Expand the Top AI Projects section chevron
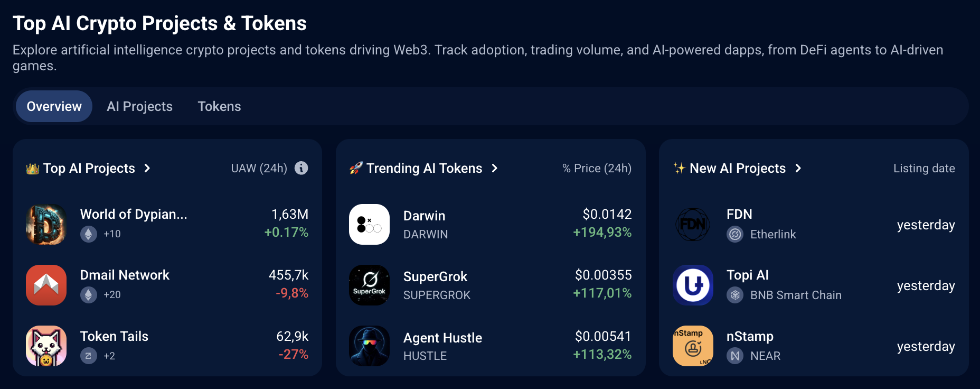Image resolution: width=980 pixels, height=389 pixels. [x=148, y=168]
